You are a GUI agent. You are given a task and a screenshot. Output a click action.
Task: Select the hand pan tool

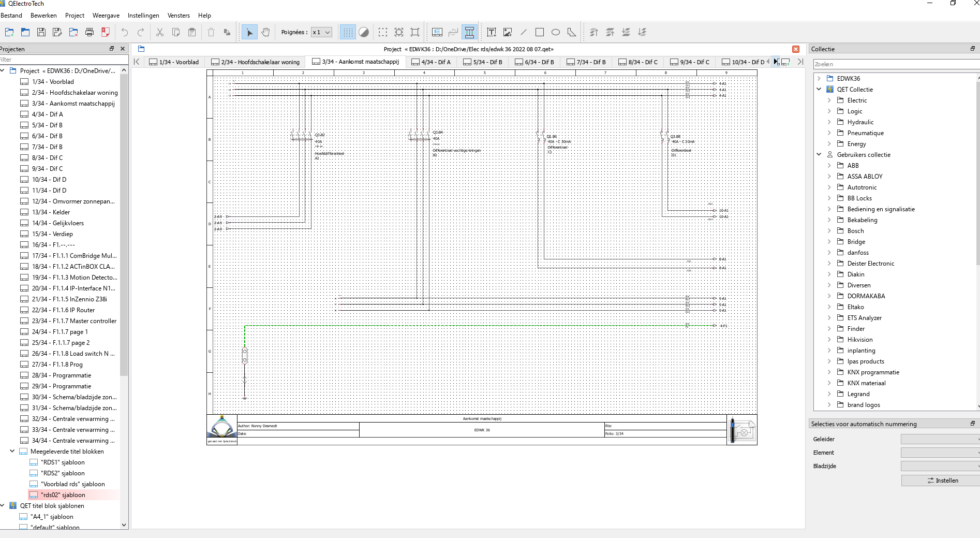pos(265,32)
